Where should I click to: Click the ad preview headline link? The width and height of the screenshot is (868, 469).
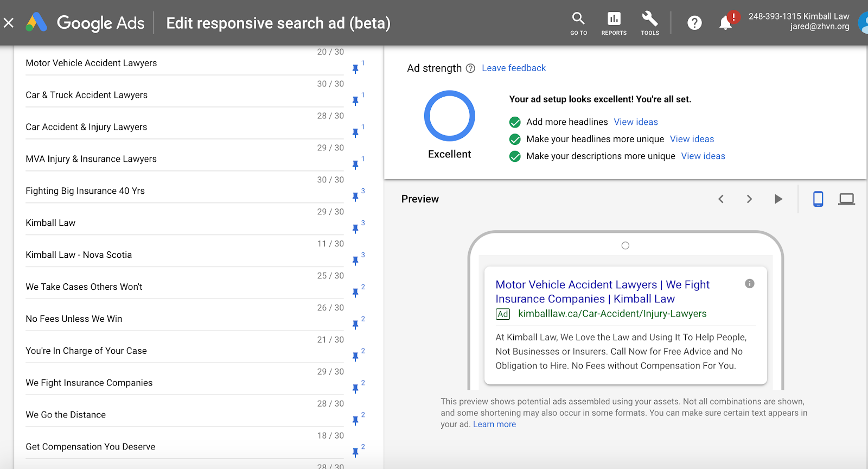[x=602, y=291]
